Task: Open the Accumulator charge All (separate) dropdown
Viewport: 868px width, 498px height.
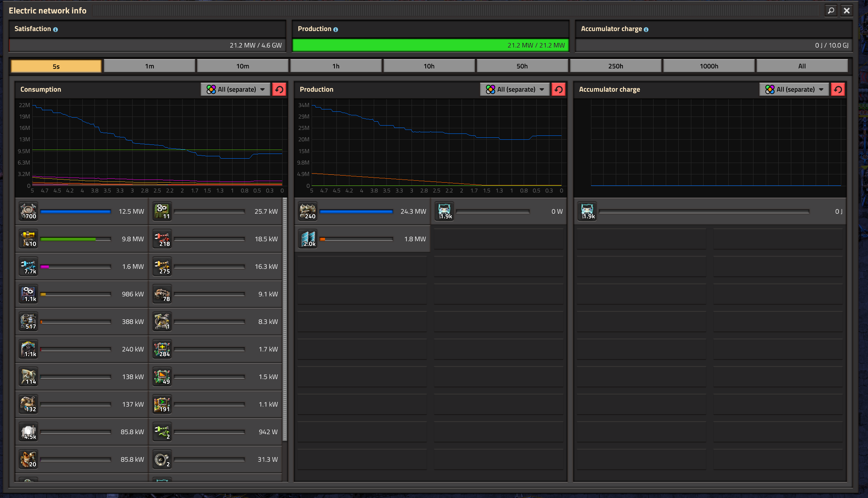Action: click(x=794, y=89)
